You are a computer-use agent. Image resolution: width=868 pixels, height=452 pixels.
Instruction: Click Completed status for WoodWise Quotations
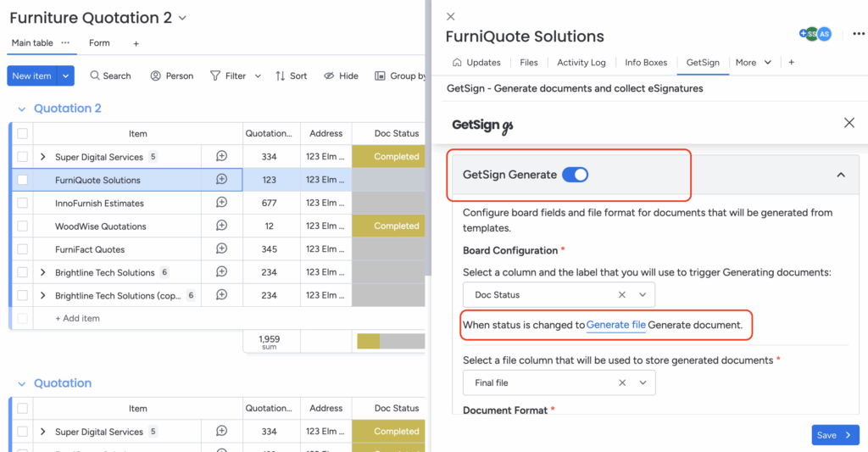tap(388, 226)
